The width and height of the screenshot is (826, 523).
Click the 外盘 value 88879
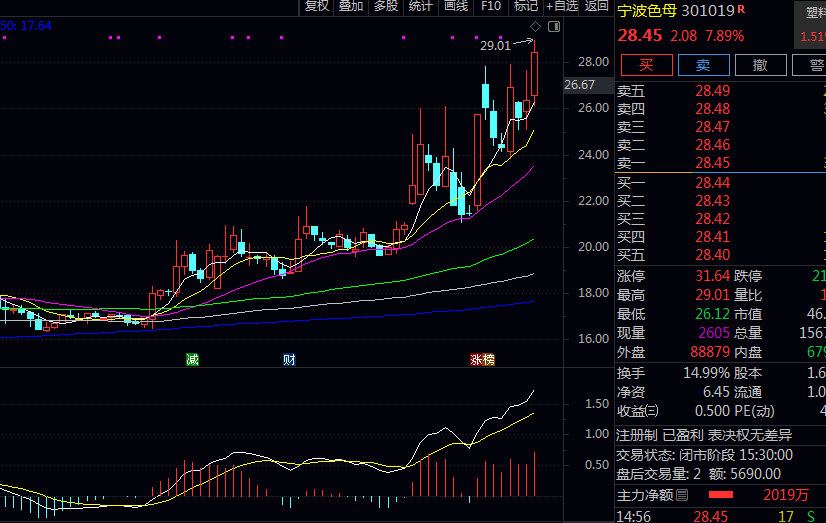(x=710, y=352)
